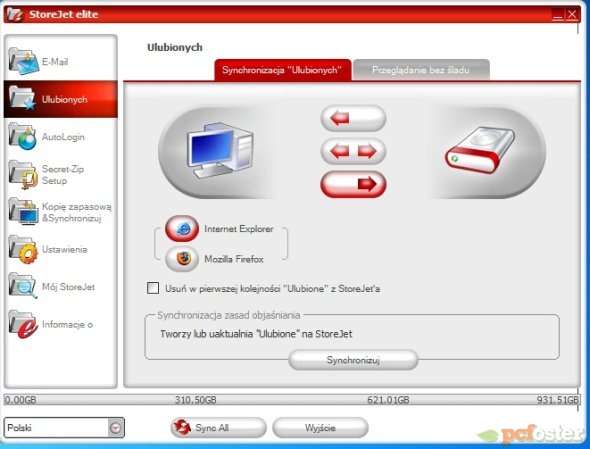Expand the Polski language dropdown arrow
The image size is (590, 449).
pyautogui.click(x=116, y=428)
